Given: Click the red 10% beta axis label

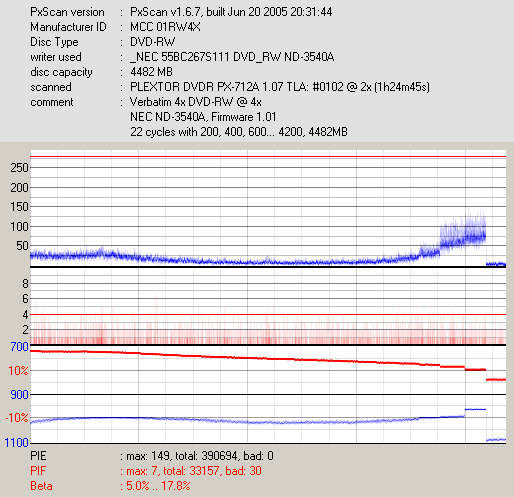Looking at the screenshot, I should point(18,371).
